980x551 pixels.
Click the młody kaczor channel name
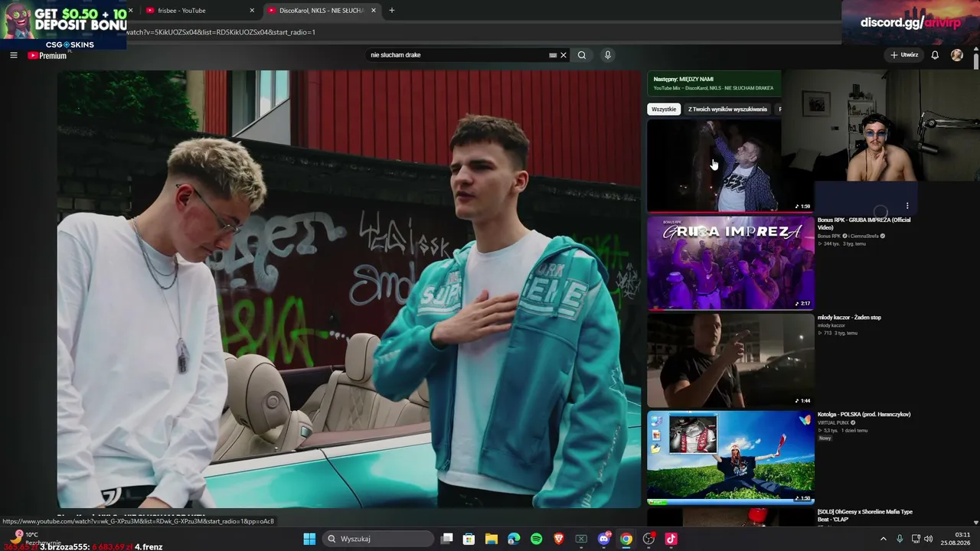point(831,325)
